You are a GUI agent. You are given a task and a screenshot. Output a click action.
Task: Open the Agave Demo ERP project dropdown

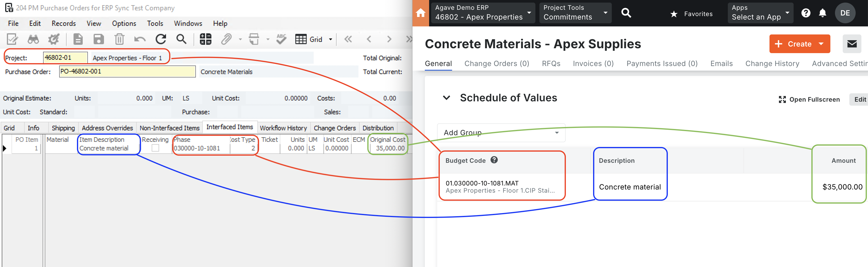[x=483, y=13]
